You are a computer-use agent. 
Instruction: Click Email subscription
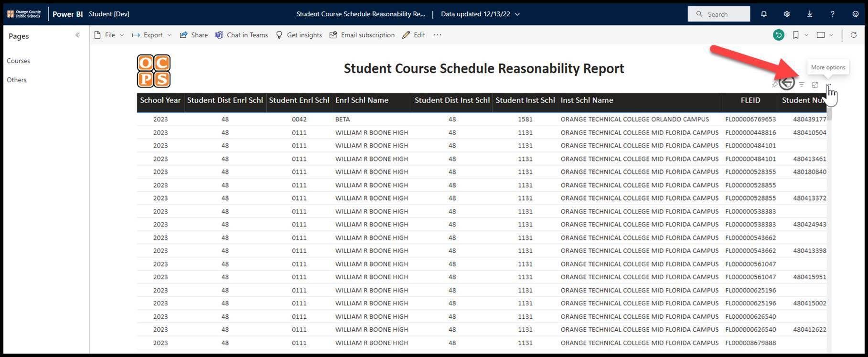point(362,35)
